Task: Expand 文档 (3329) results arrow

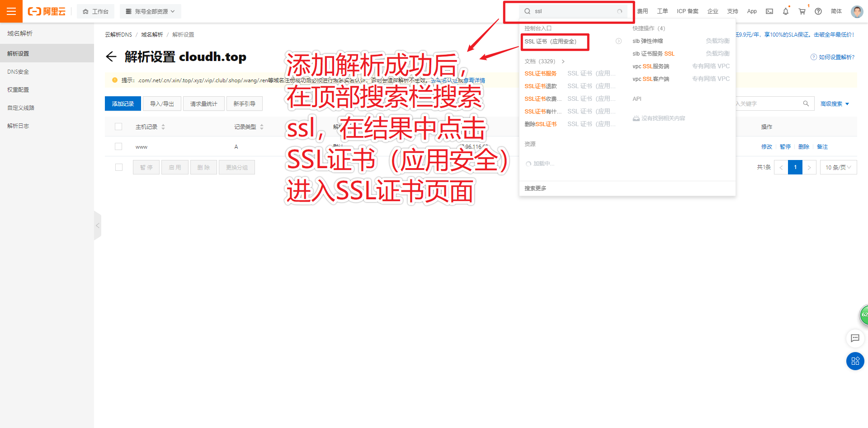Action: [x=563, y=61]
